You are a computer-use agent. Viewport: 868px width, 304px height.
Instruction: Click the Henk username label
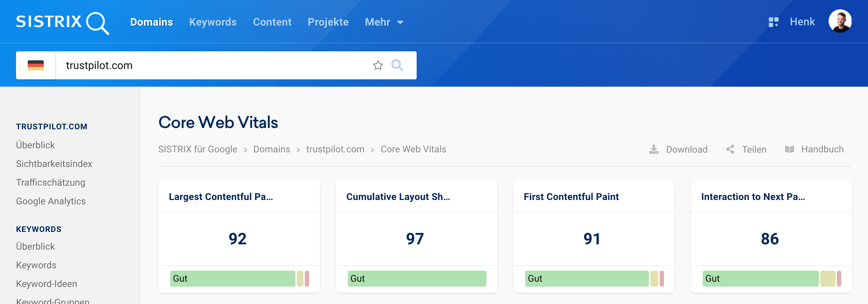point(802,22)
